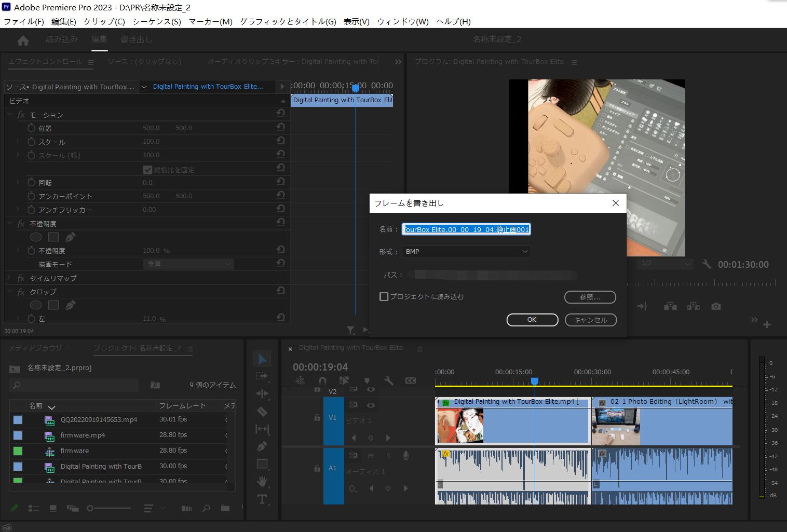
Task: Mute track A1 with M button
Action: pos(371,456)
